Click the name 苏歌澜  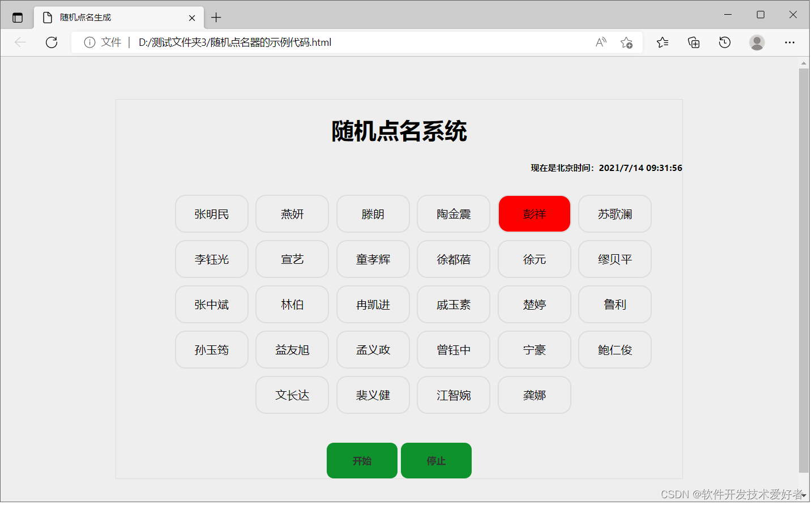pos(615,214)
